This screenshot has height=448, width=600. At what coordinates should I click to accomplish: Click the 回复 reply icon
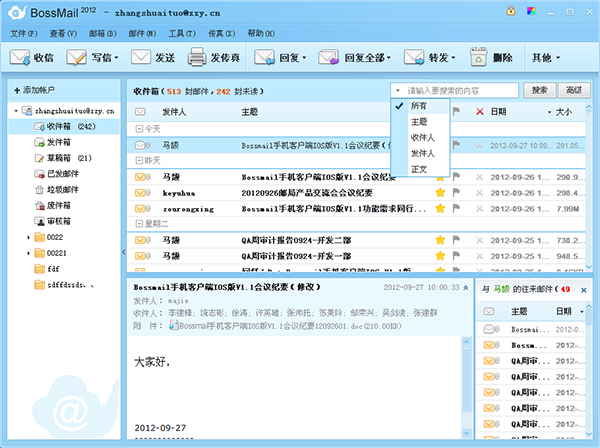[x=264, y=58]
